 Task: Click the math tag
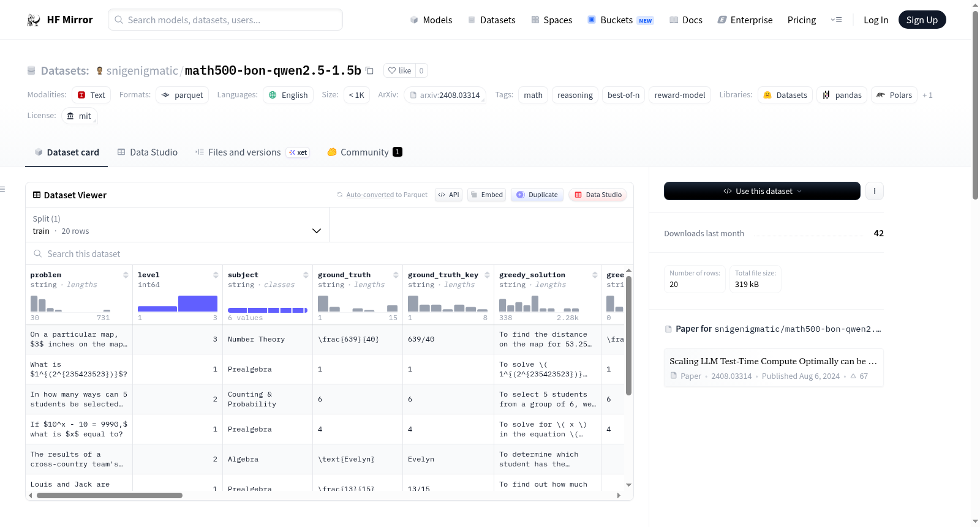(533, 95)
